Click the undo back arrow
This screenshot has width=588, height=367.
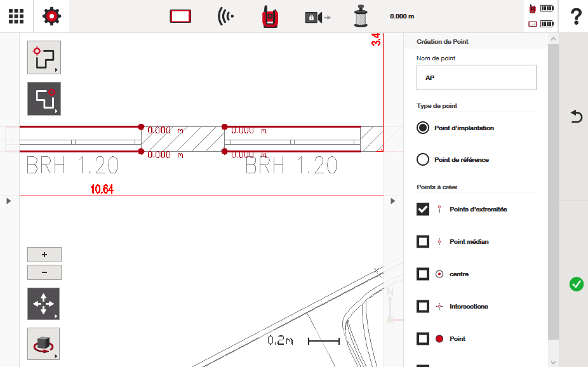tap(576, 116)
